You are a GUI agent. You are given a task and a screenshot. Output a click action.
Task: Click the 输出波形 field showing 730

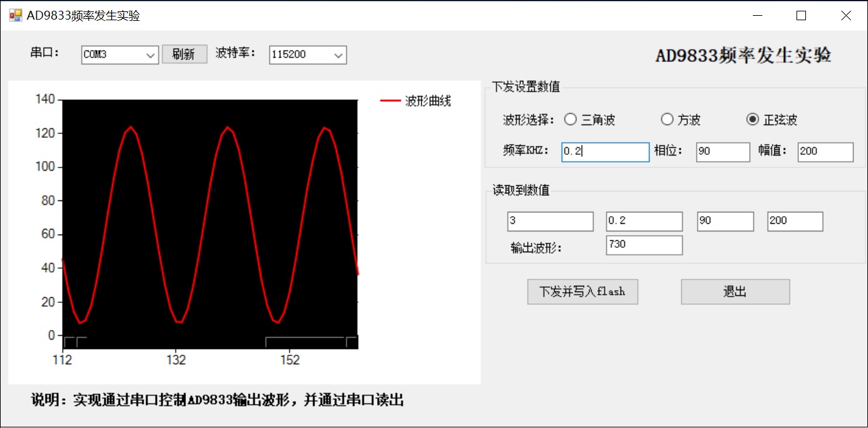pos(644,245)
